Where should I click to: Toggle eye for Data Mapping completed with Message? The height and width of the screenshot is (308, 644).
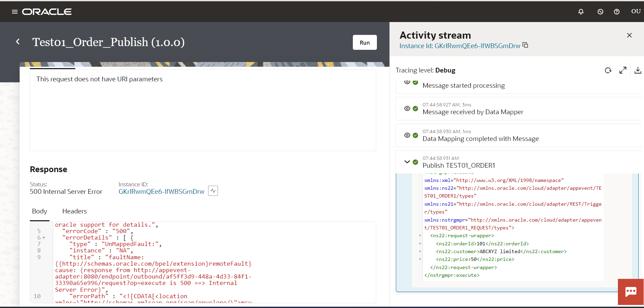(x=407, y=135)
